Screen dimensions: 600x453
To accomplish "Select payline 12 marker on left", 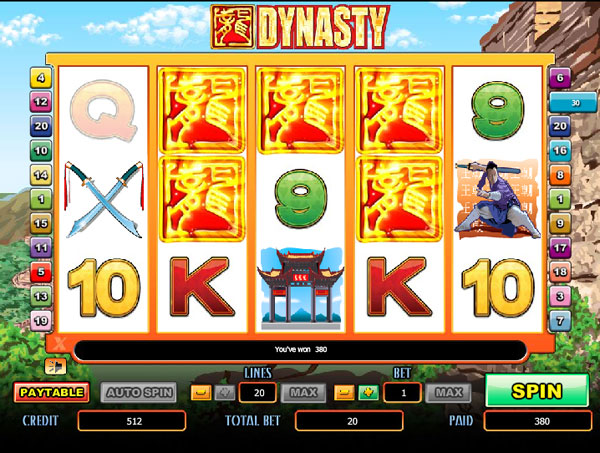I will tap(41, 102).
